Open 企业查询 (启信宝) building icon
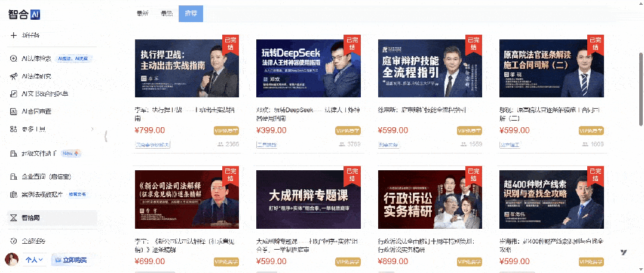The image size is (644, 273). (x=14, y=177)
